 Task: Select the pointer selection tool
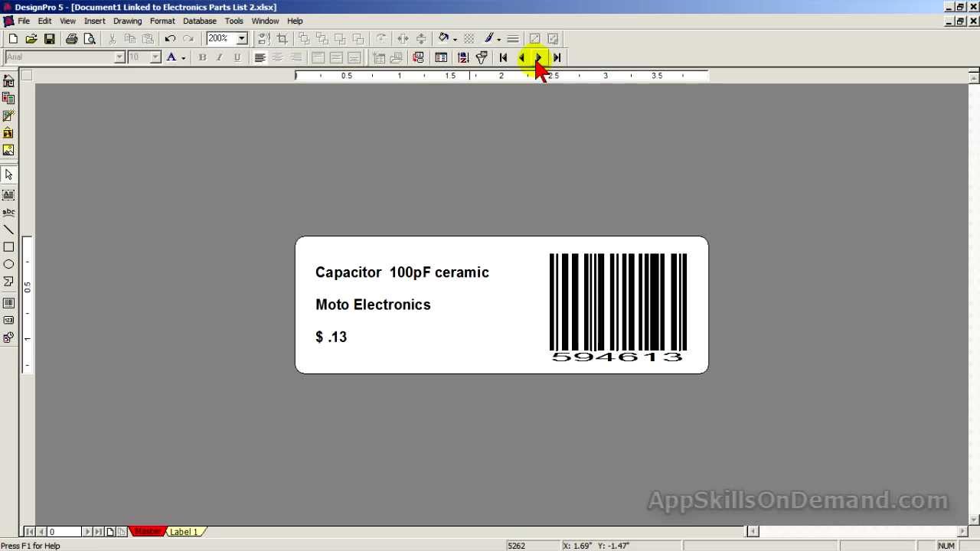click(8, 175)
